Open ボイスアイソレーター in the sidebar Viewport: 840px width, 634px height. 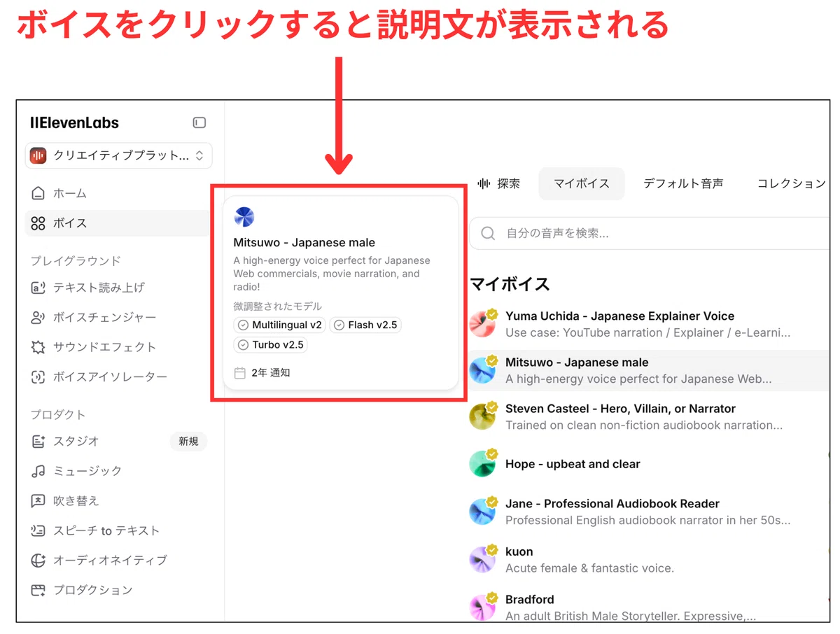[x=118, y=377]
